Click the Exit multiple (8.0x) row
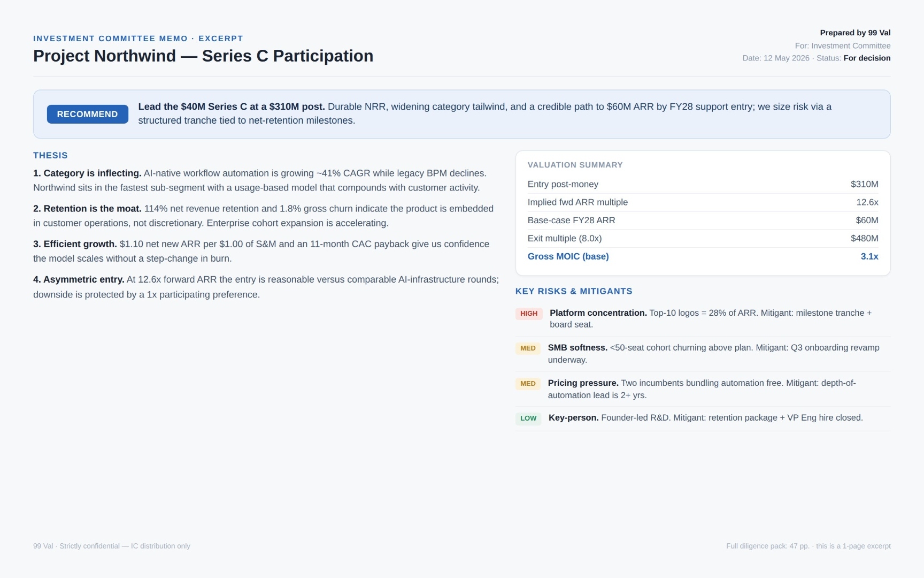The image size is (924, 578). click(x=703, y=239)
